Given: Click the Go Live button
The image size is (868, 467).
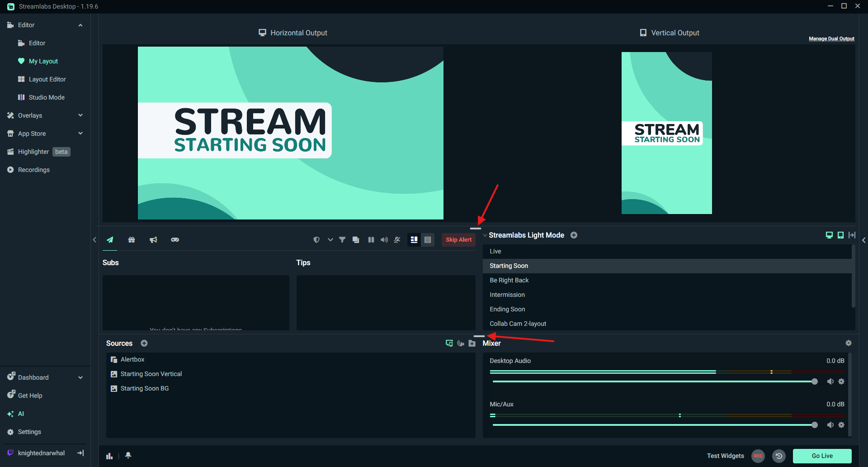Looking at the screenshot, I should point(822,456).
